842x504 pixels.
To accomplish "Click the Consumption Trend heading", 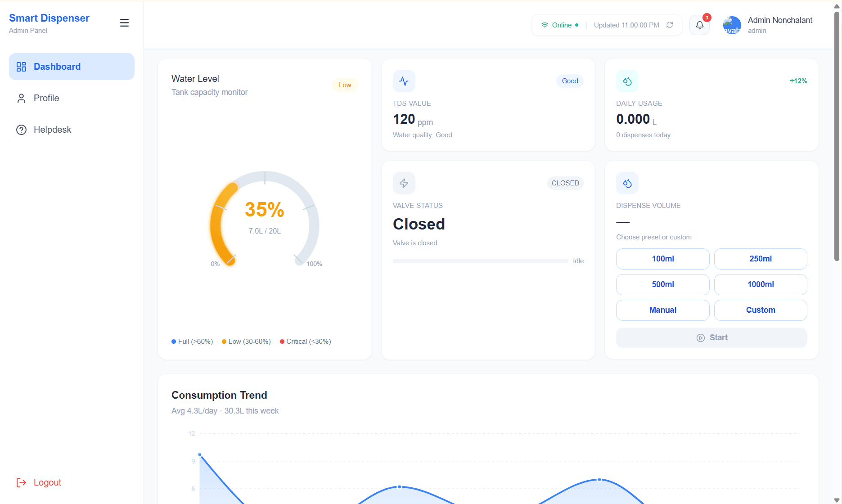I will click(219, 395).
